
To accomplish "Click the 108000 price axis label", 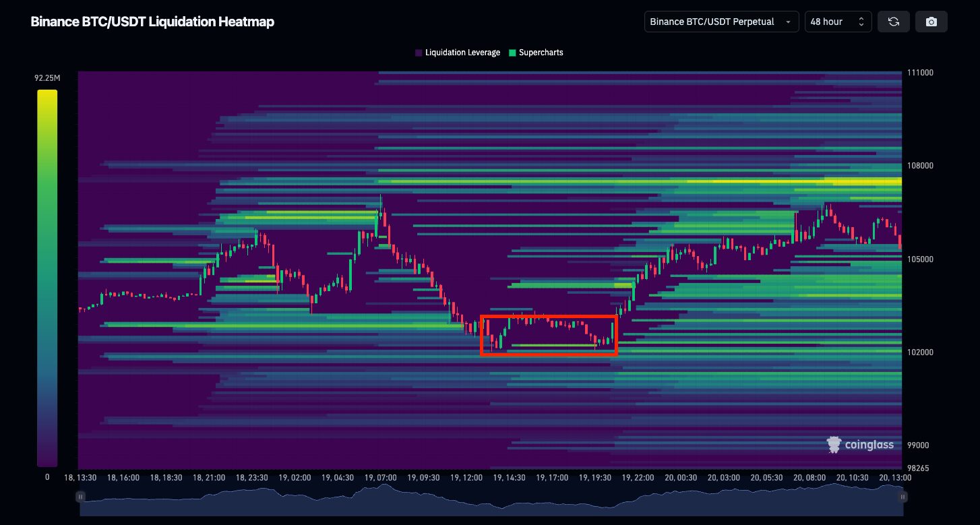I will point(920,166).
